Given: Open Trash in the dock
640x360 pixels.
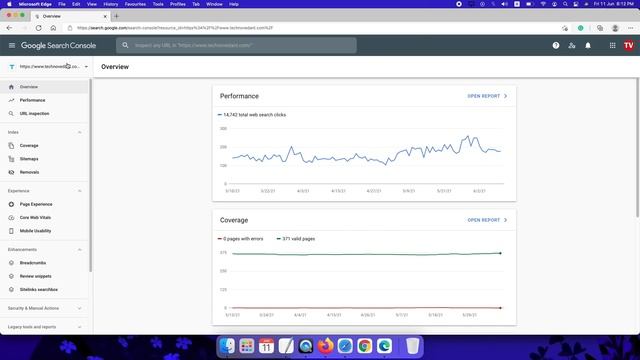Looking at the screenshot, I should pos(413,346).
